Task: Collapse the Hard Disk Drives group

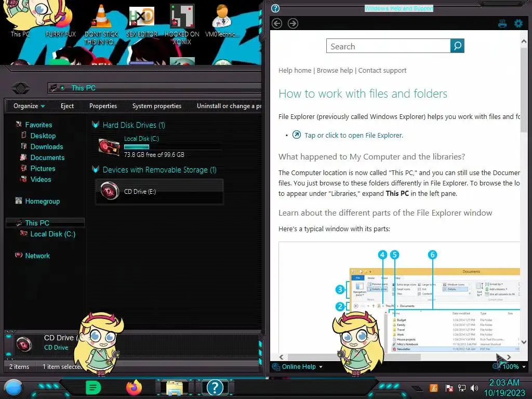Action: (x=96, y=125)
